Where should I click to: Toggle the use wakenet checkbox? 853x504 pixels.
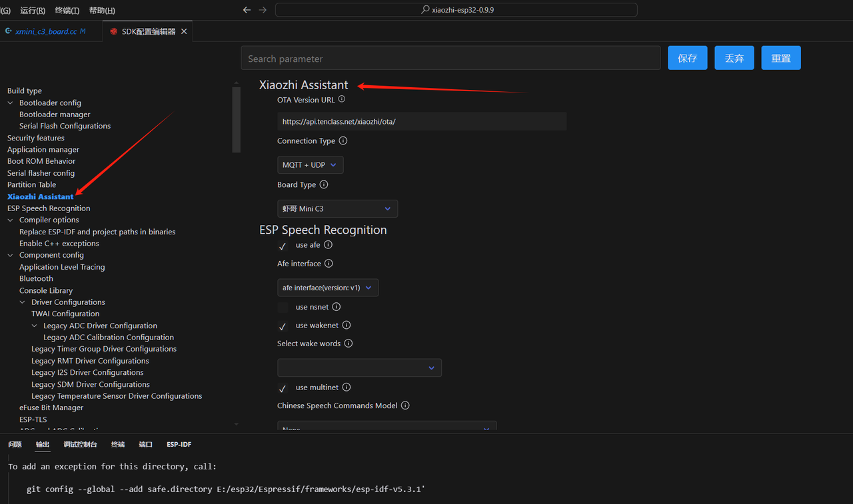coord(283,326)
